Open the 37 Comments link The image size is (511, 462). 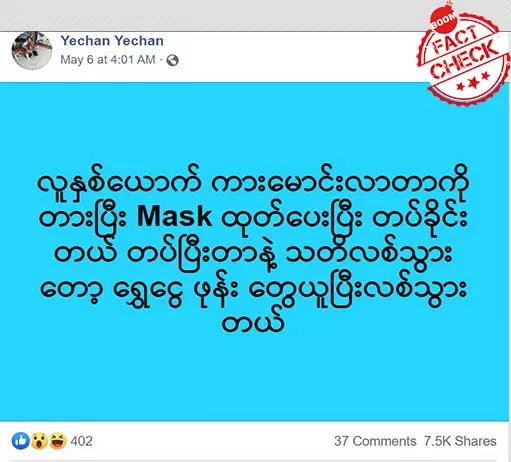click(x=375, y=441)
